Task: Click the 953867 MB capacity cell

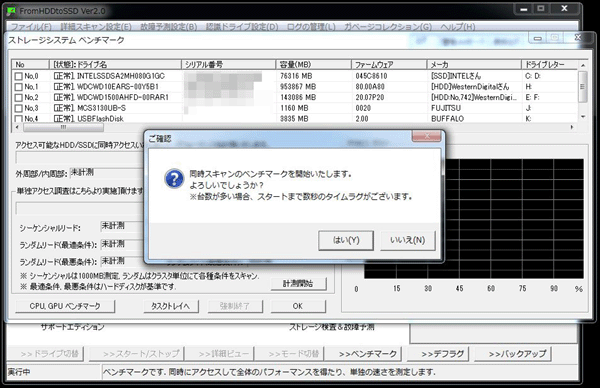Action: click(298, 87)
